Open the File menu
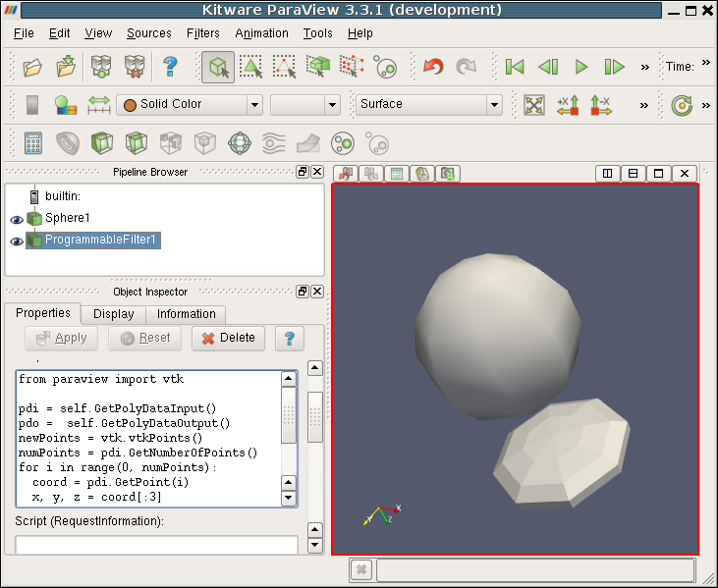This screenshot has height=588, width=718. point(24,33)
